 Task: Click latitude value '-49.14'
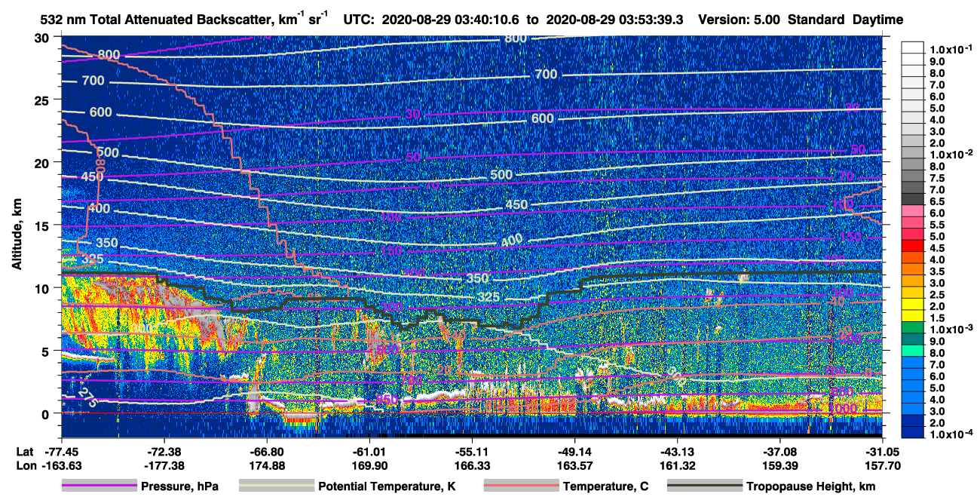pos(574,451)
